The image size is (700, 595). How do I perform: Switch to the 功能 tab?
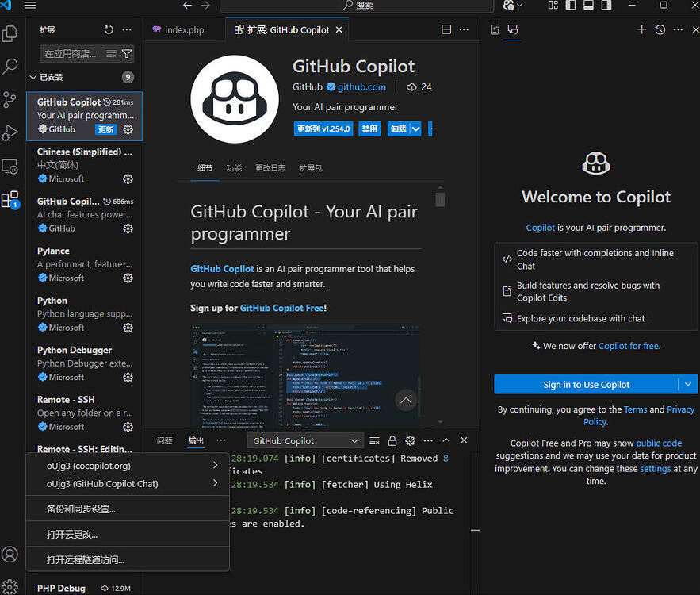pyautogui.click(x=234, y=168)
